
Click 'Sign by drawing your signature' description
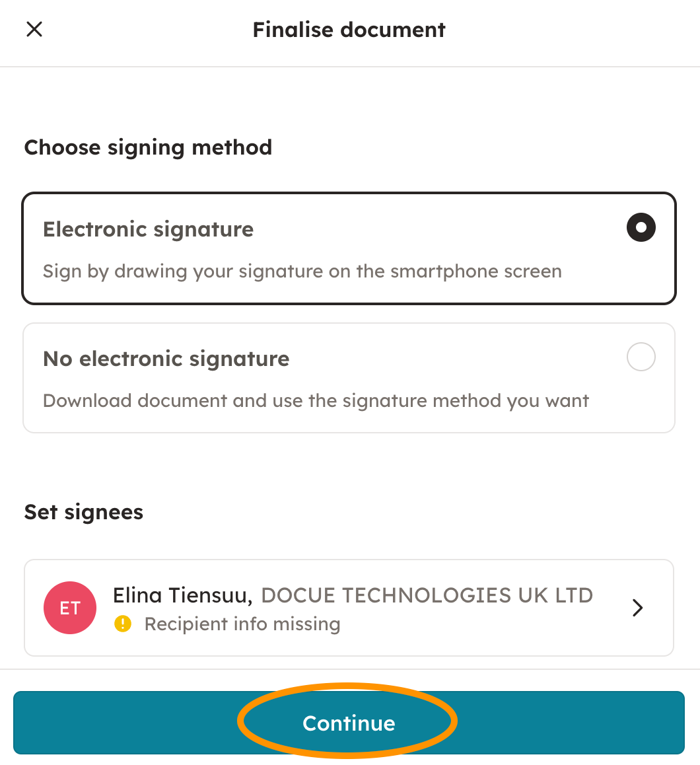click(302, 272)
